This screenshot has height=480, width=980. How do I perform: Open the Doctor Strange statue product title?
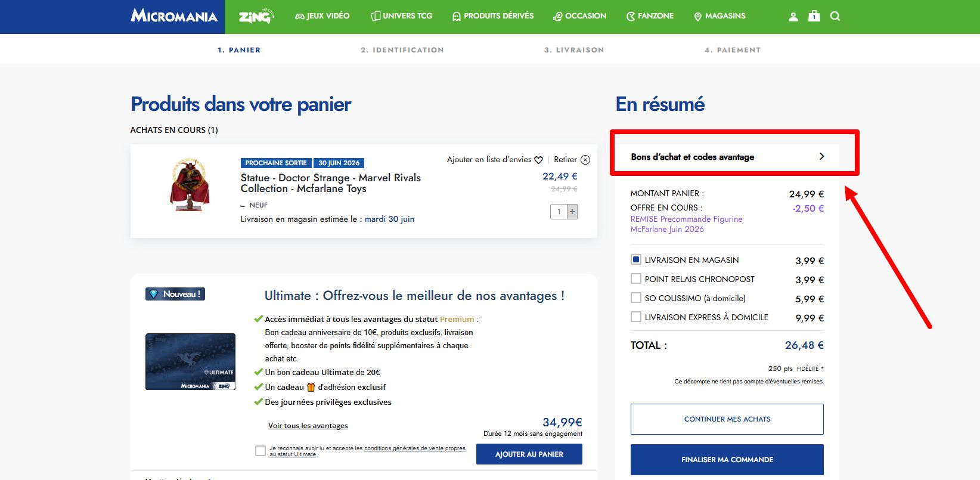tap(331, 183)
